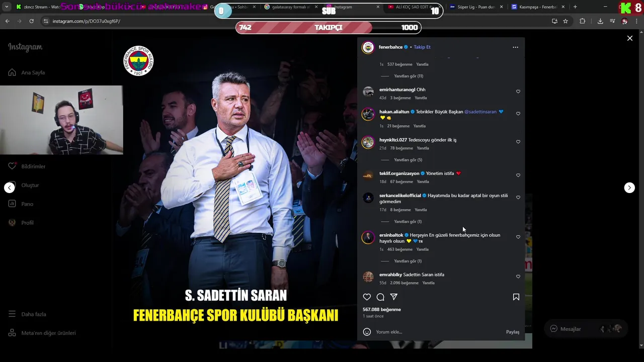Expand replies under ersinbaltok's comment
The height and width of the screenshot is (362, 644).
click(x=408, y=261)
